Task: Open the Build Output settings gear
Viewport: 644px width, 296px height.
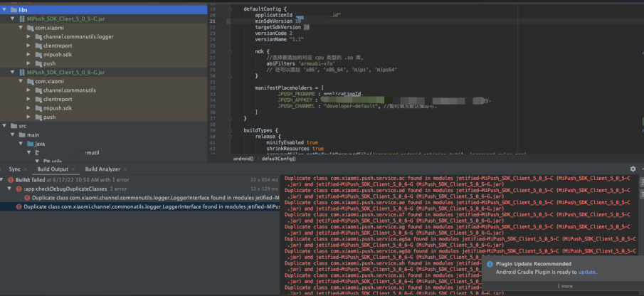Action: pos(633,169)
